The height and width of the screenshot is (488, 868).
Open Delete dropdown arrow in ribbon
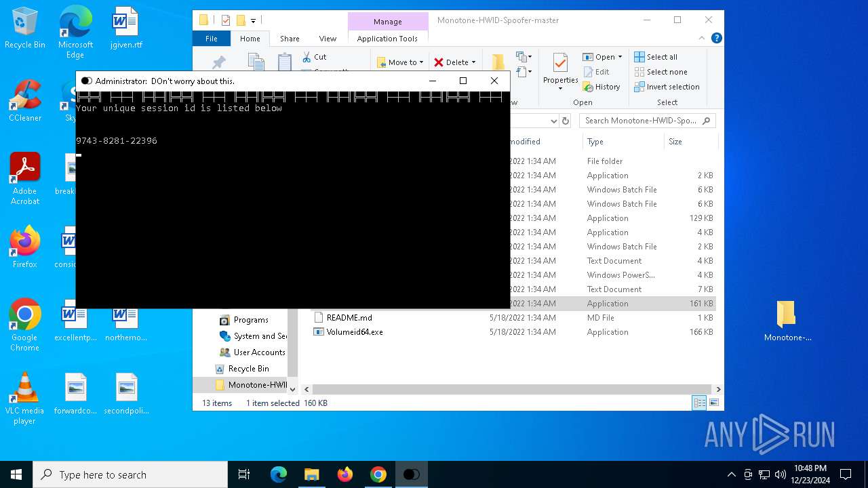coord(473,62)
